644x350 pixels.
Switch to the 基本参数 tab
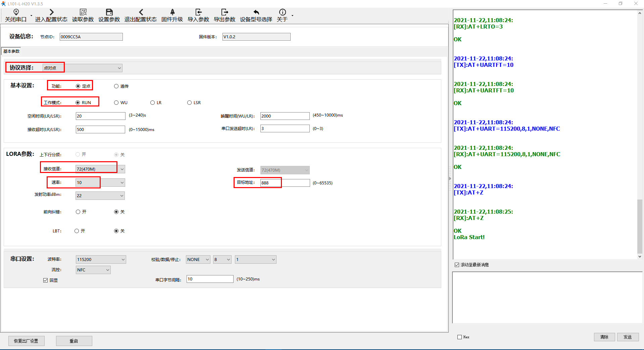pos(11,51)
